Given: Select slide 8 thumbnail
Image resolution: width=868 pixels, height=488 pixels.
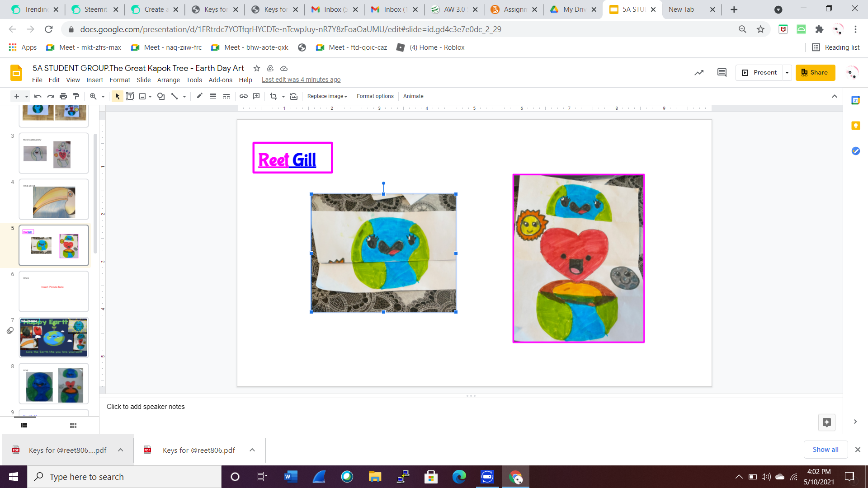Looking at the screenshot, I should tap(54, 384).
